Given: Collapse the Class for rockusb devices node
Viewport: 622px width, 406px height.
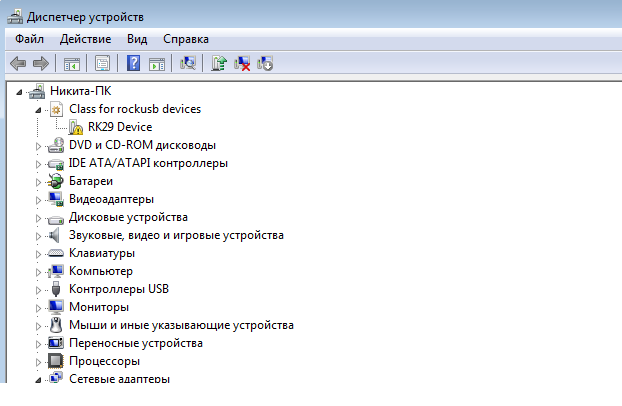Looking at the screenshot, I should (x=38, y=109).
